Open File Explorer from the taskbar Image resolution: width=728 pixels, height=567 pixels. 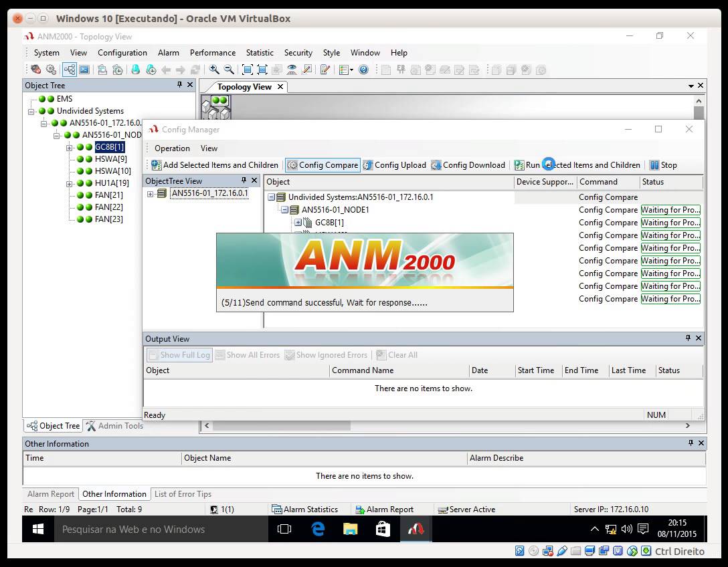[351, 529]
